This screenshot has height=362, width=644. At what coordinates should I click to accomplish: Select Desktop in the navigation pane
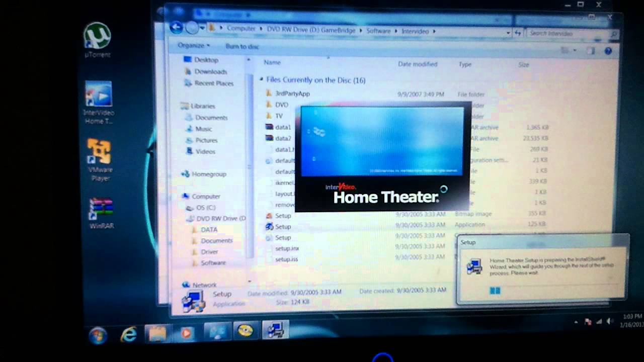tap(201, 60)
